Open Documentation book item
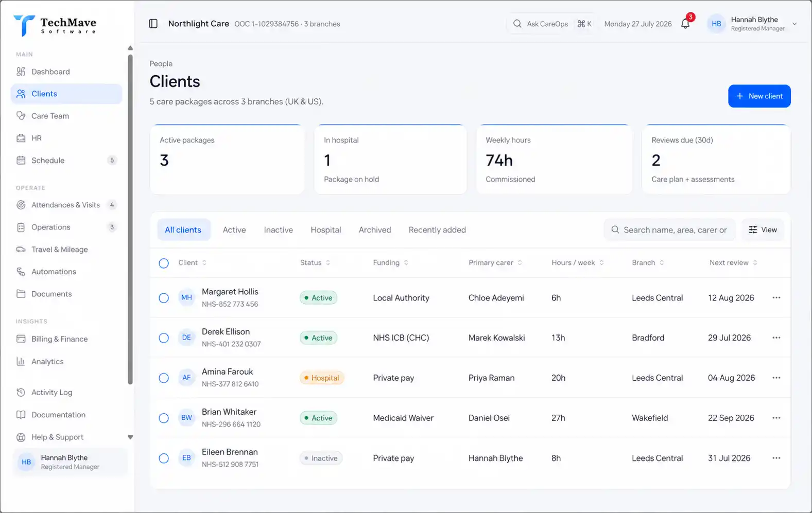 click(66, 415)
